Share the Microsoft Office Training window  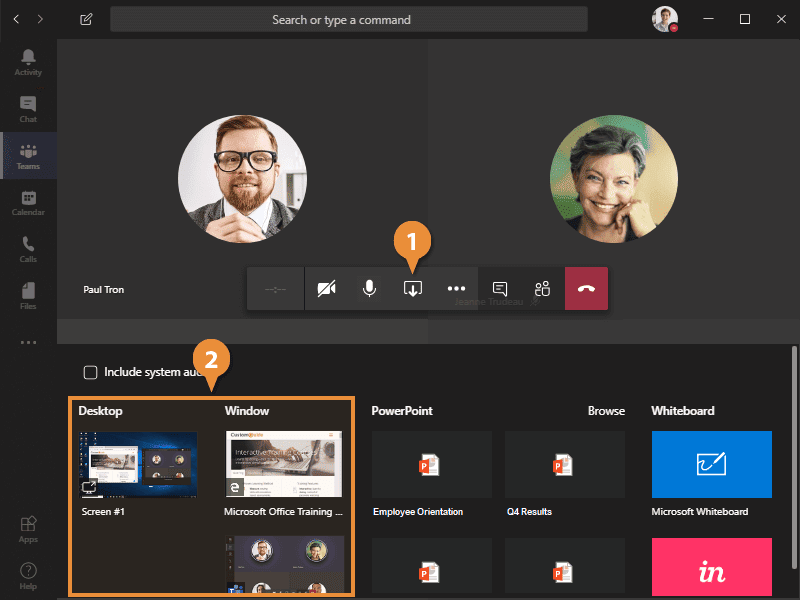tap(284, 464)
